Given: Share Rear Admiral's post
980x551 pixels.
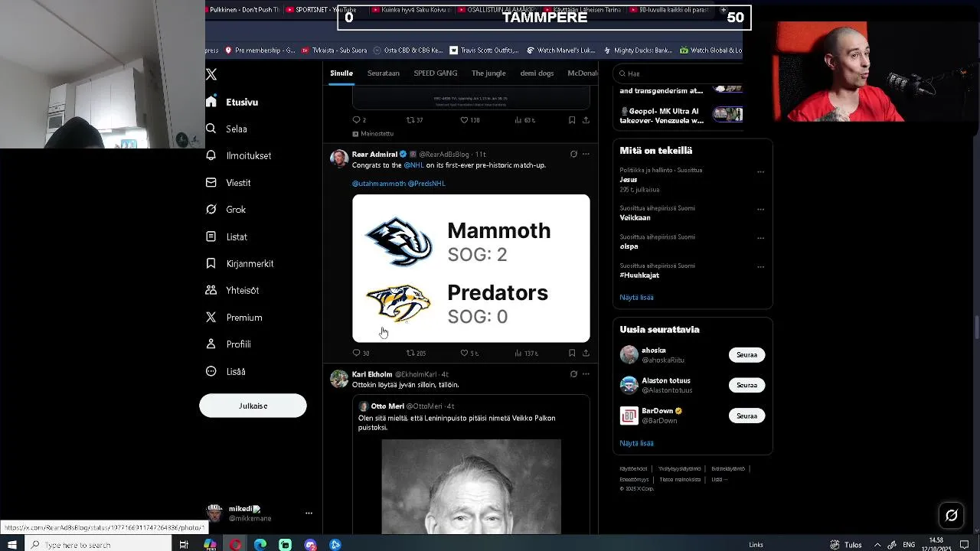Looking at the screenshot, I should pyautogui.click(x=586, y=353).
